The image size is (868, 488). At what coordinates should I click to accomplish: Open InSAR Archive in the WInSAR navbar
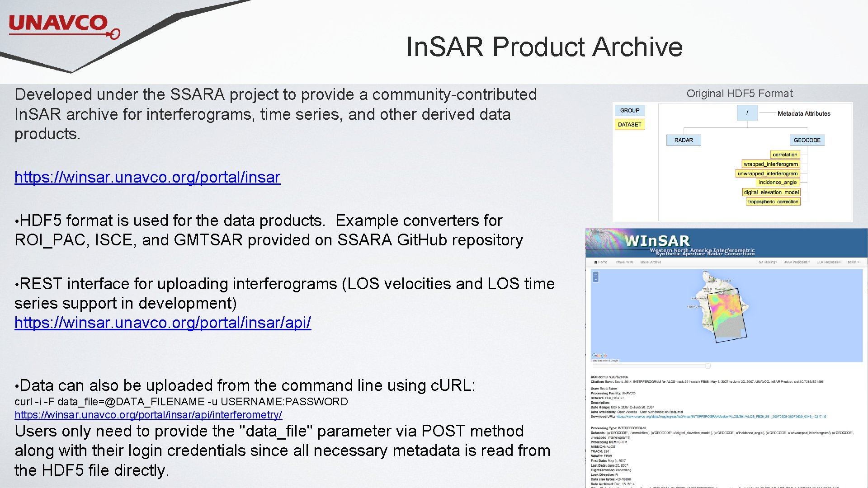pos(651,262)
